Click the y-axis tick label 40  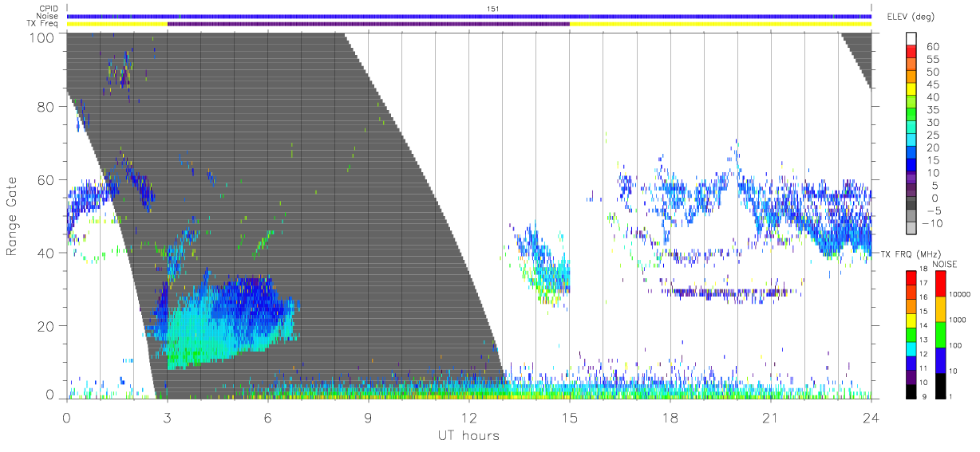[45, 253]
